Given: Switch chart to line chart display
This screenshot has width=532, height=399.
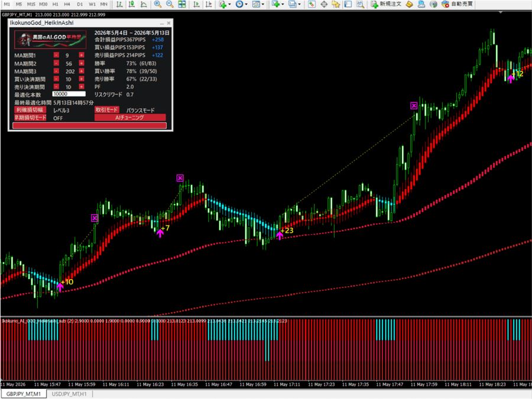Looking at the screenshot, I should [x=144, y=4].
